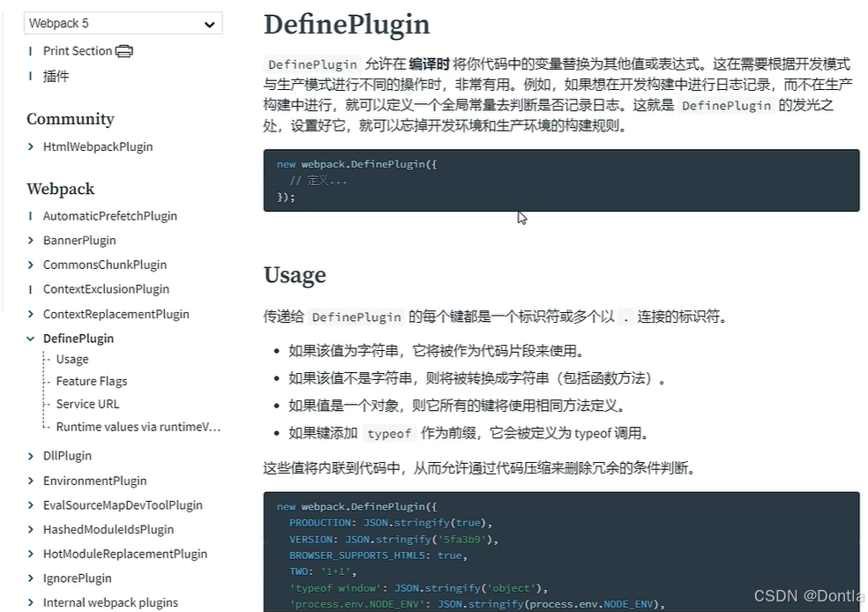Jump to Runtime values via runtimeValue subsection
This screenshot has height=612, width=868.
138,427
